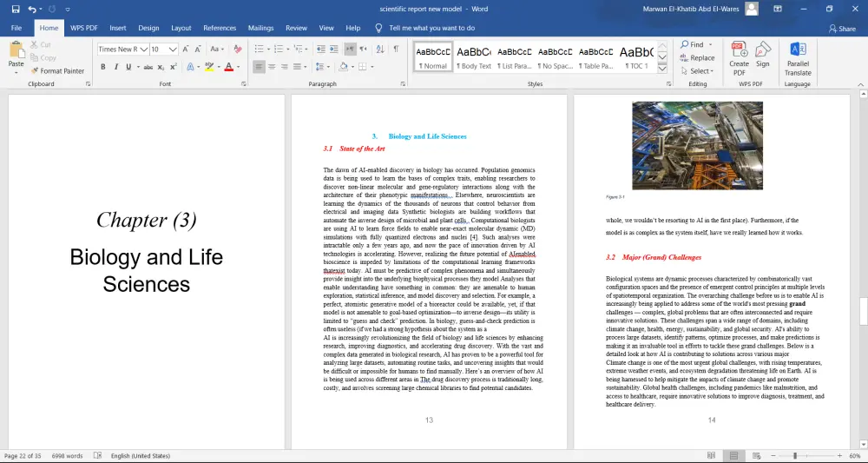Viewport: 868px width, 463px height.
Task: Click the Create PDF icon
Action: [x=739, y=59]
